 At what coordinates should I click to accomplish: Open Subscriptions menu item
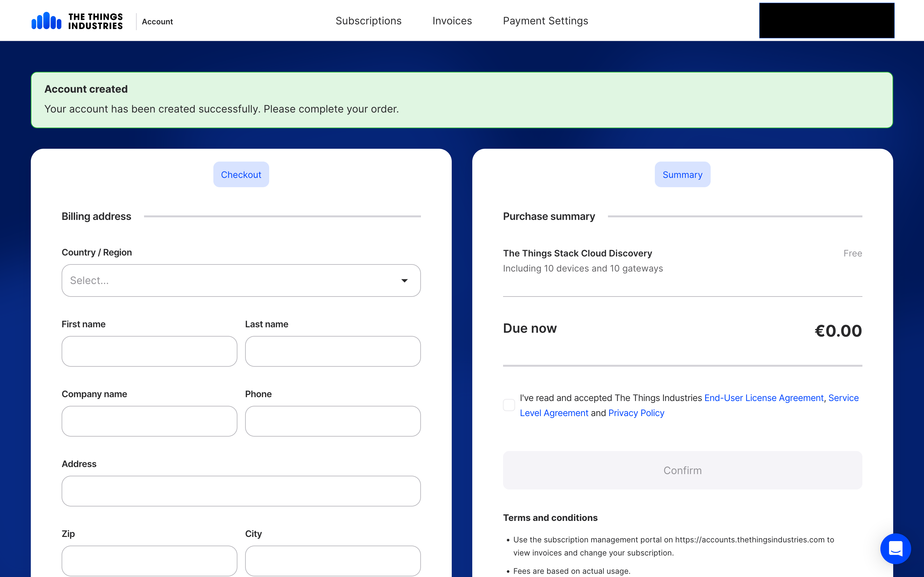[368, 21]
